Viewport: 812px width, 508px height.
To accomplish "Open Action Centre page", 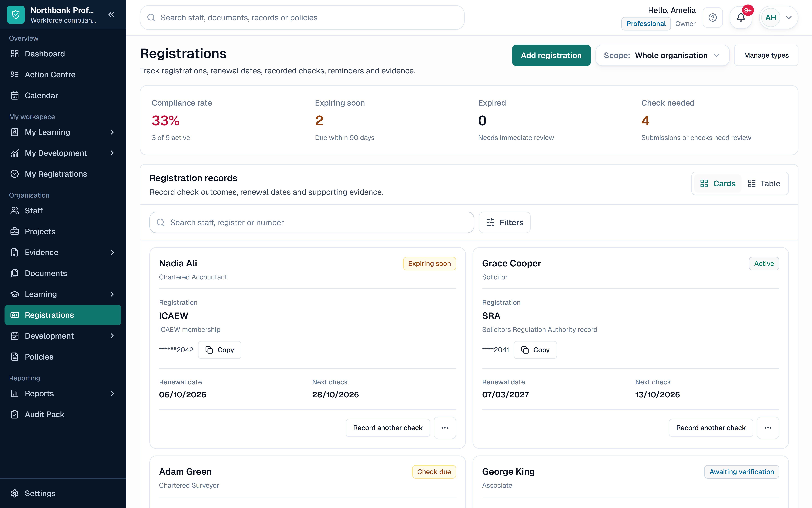I will 63,75.
